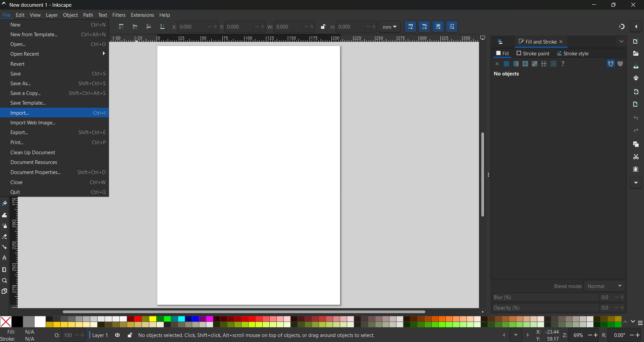This screenshot has width=644, height=342.
Task: Pick the black color swatch in palette
Action: (17, 322)
